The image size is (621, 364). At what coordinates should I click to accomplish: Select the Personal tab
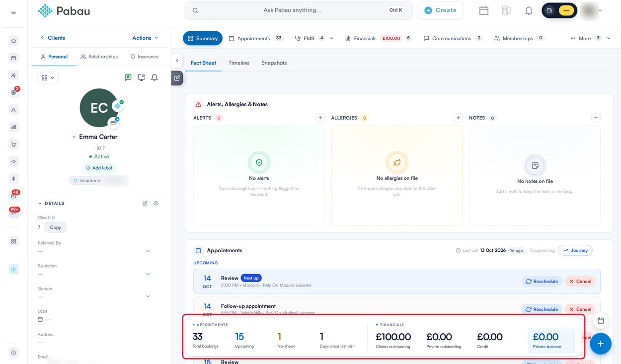[x=54, y=57]
